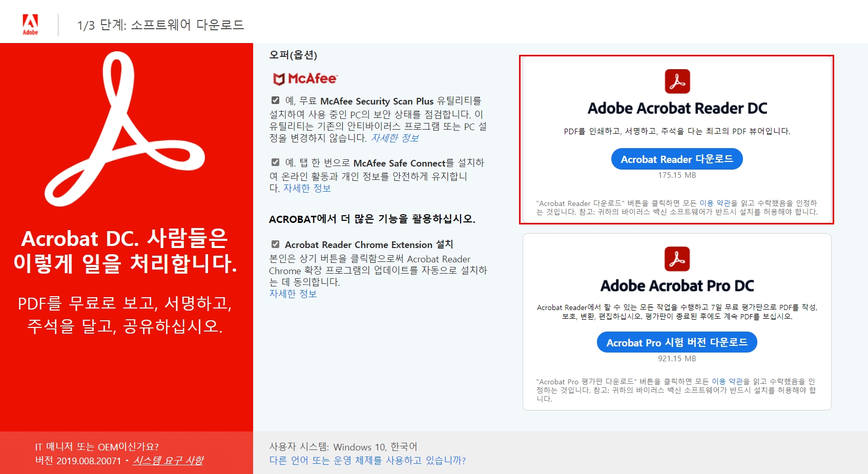Image resolution: width=868 pixels, height=474 pixels.
Task: Open the 시스템 요구 사항 link
Action: coord(168,461)
